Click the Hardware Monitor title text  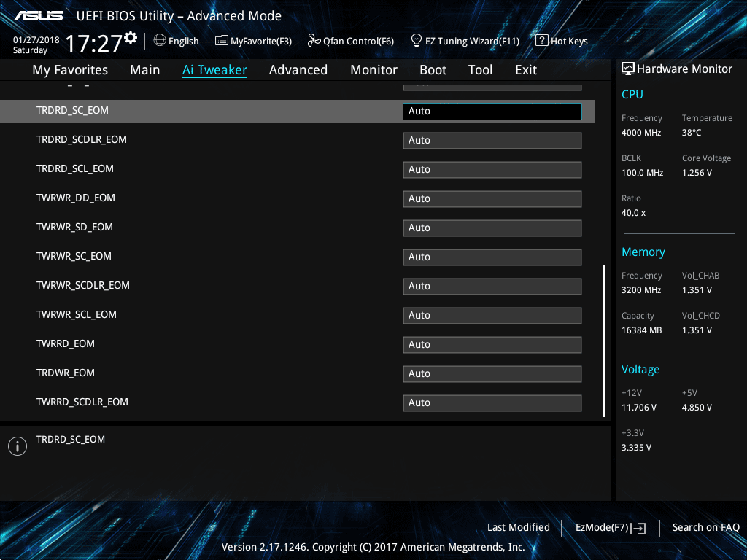684,69
